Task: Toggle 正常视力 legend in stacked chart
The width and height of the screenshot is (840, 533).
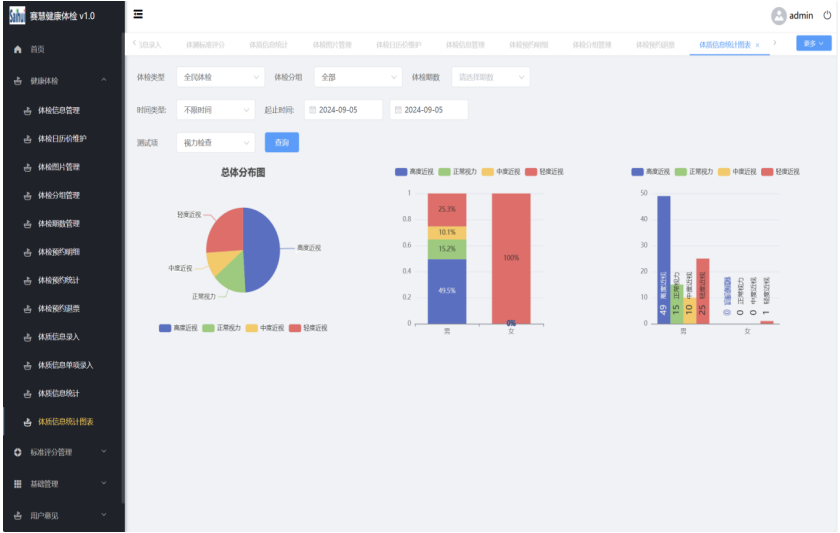Action: pyautogui.click(x=458, y=172)
